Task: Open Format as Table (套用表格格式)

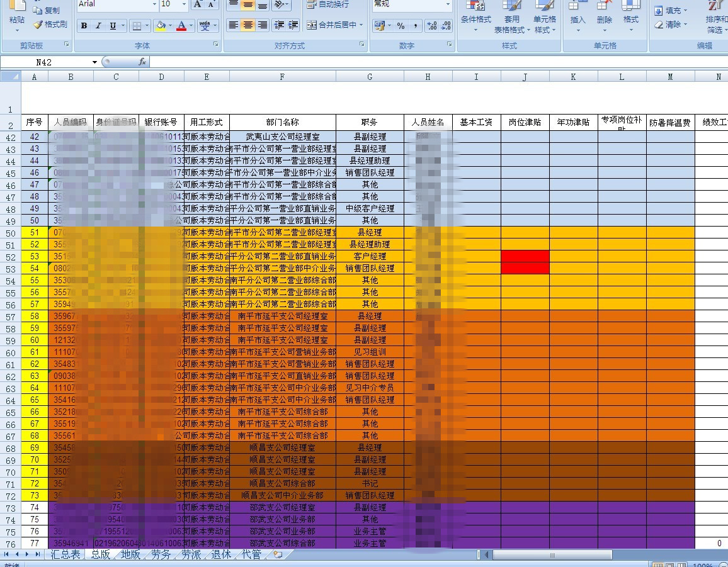Action: tap(511, 18)
